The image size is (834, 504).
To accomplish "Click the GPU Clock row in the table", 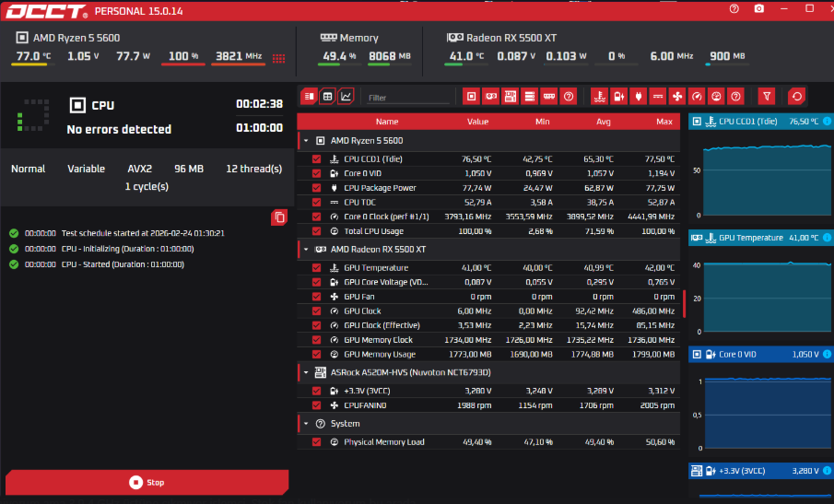I will (x=488, y=311).
